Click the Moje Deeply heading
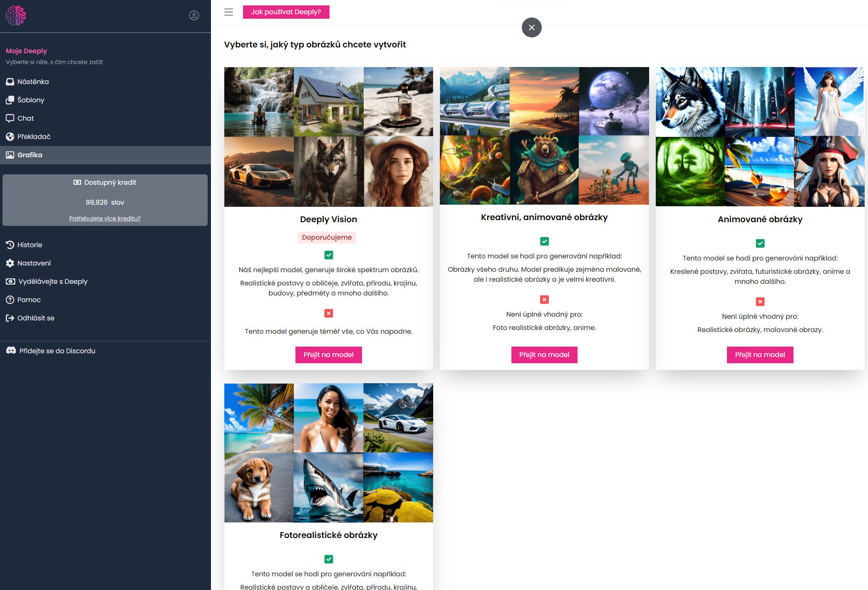This screenshot has width=868, height=590. click(x=26, y=51)
